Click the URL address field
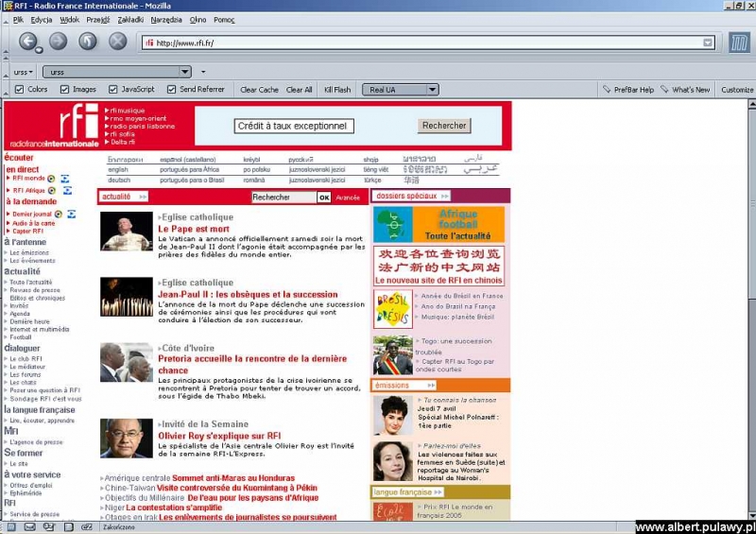 coord(427,43)
